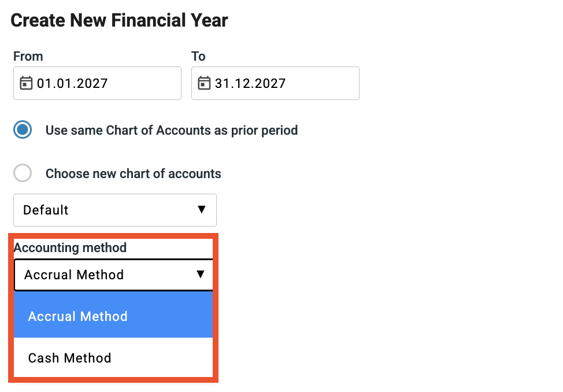This screenshot has height=392, width=563.
Task: Choose the highlighted Accrual Method list option
Action: click(x=78, y=316)
